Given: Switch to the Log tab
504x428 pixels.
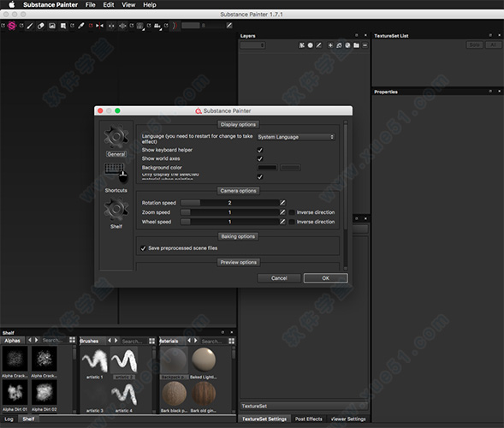Looking at the screenshot, I should (9, 419).
